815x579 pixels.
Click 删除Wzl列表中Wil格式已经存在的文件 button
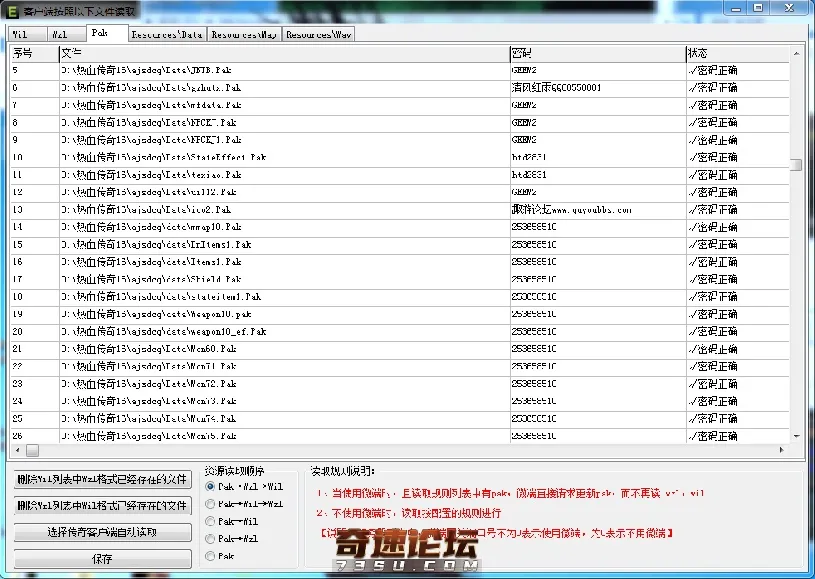coord(102,505)
